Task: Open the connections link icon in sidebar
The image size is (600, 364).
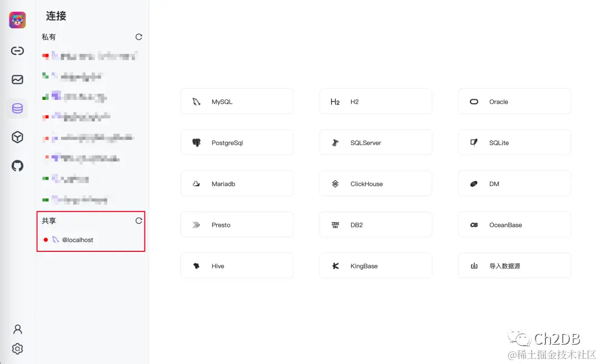Action: click(x=17, y=51)
